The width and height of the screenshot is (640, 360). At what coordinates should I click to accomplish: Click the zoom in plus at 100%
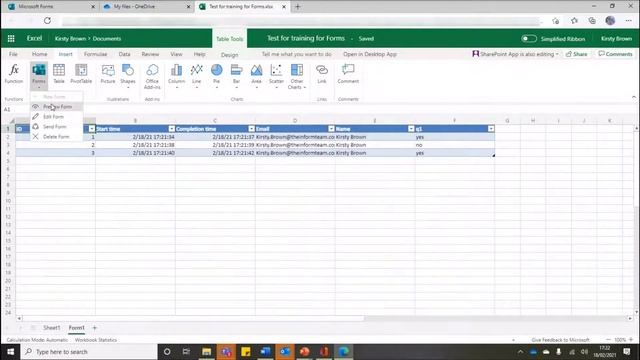pyautogui.click(x=631, y=340)
